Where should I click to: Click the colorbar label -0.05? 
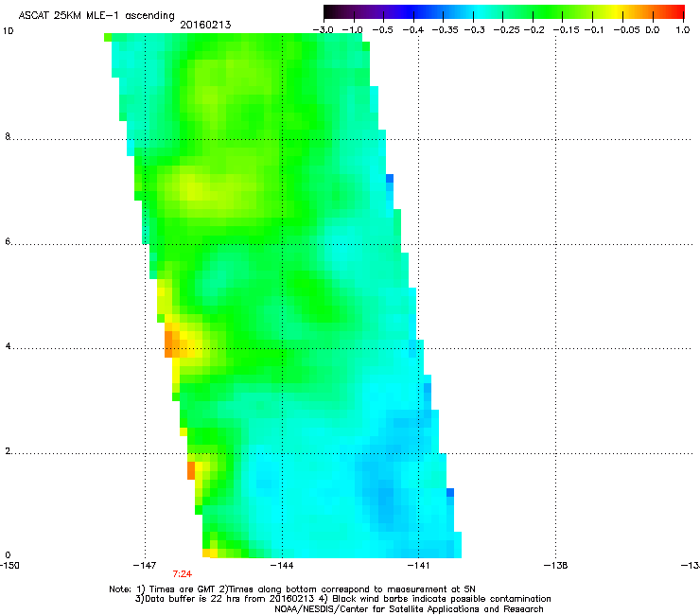tap(627, 30)
